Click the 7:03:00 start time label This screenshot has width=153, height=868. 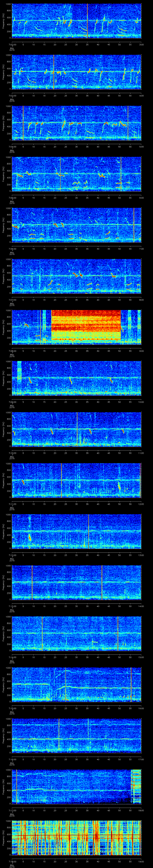tap(12, 96)
